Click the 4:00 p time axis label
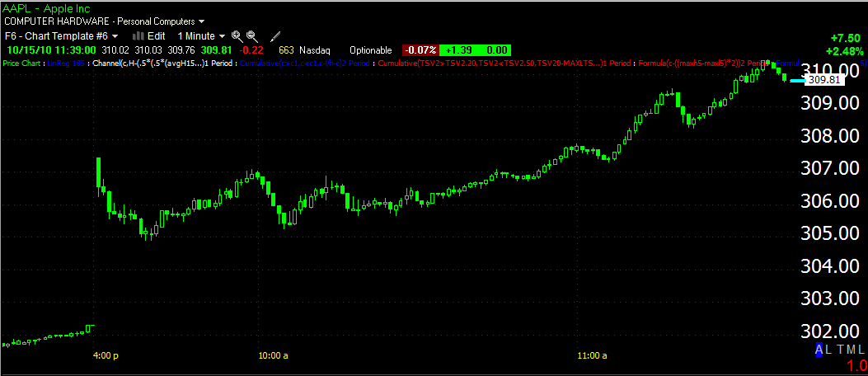Viewport: 868px width, 376px height. (106, 355)
